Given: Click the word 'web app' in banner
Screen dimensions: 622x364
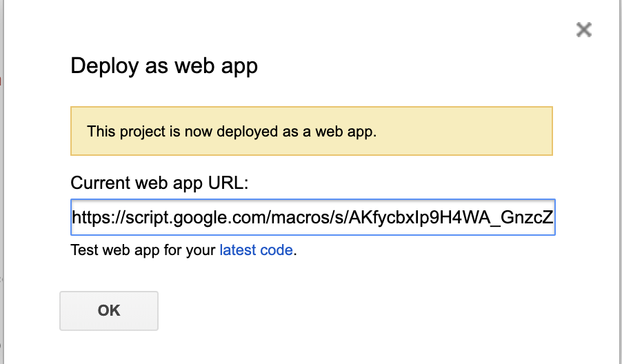Looking at the screenshot, I should click(x=345, y=132).
